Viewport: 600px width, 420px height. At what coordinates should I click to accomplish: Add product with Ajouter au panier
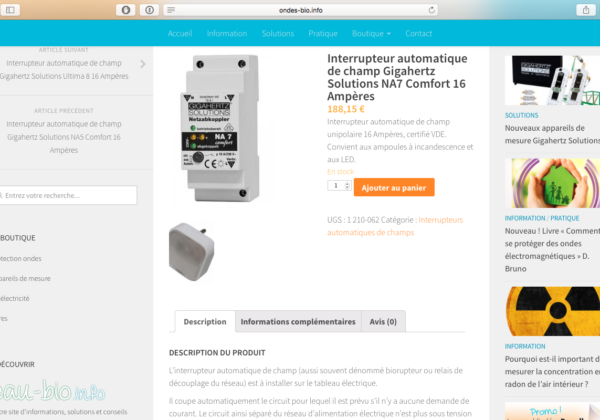[x=394, y=187]
